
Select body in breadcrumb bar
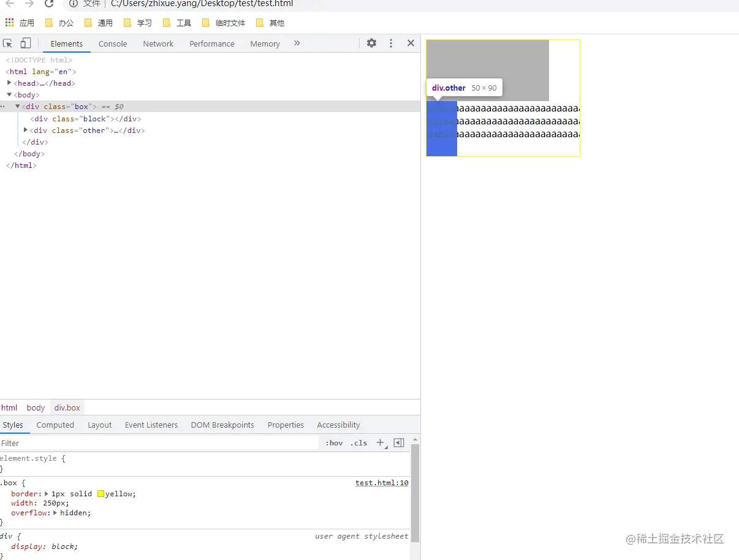click(36, 407)
